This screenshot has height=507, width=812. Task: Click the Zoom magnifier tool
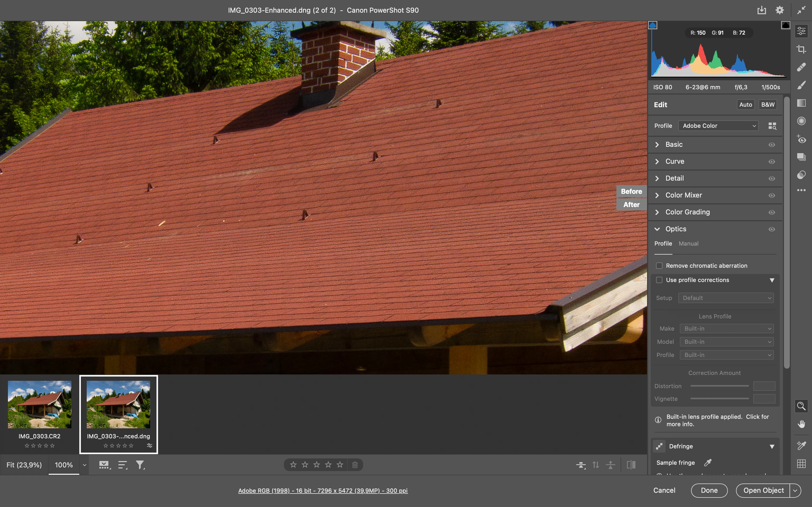801,406
